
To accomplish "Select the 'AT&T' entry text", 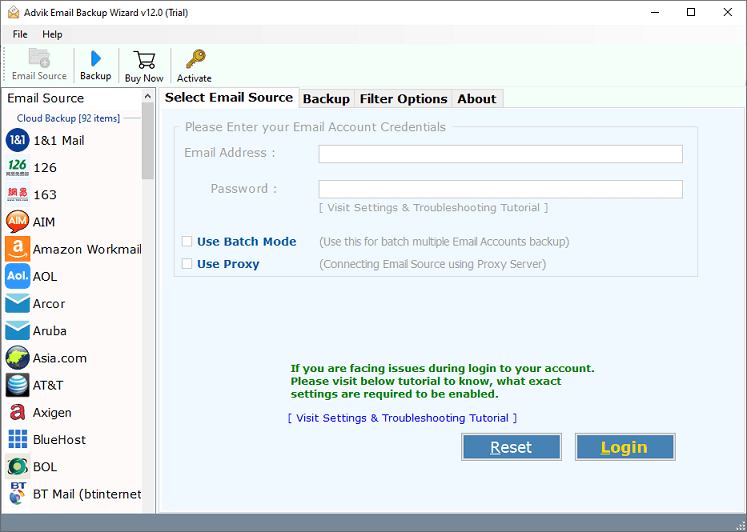I will 48,385.
